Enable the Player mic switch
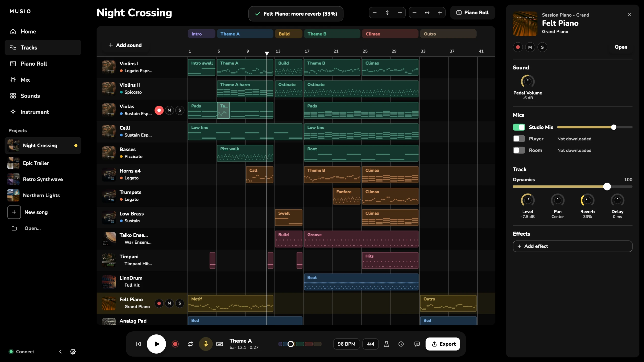 click(519, 139)
